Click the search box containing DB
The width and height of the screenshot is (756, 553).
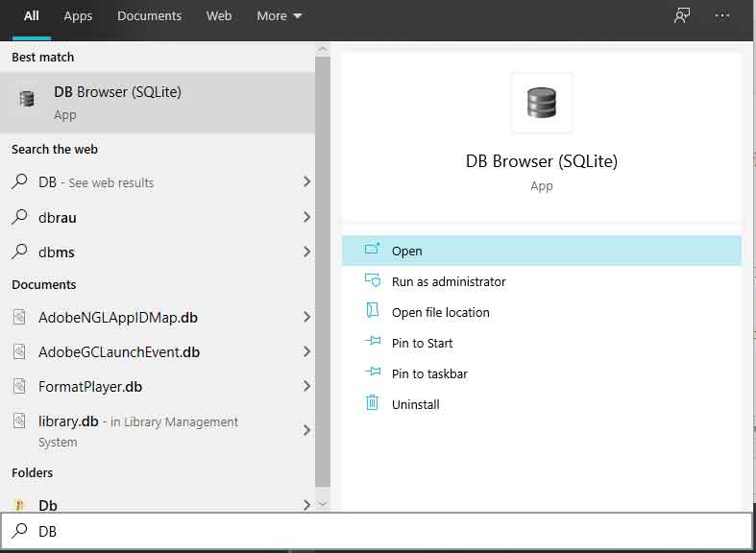tap(376, 531)
